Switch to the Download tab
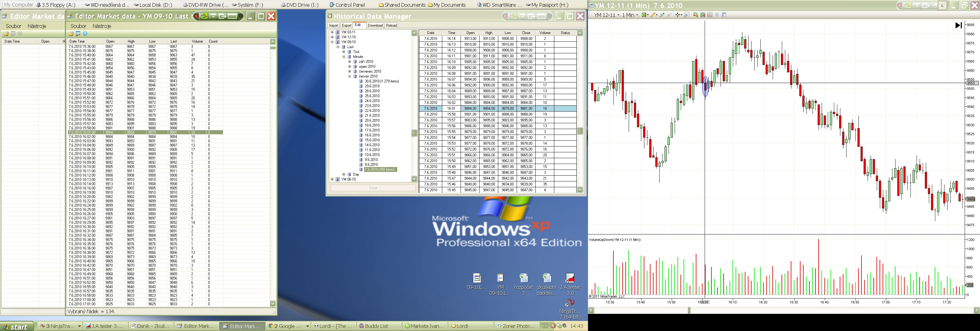 coord(375,25)
